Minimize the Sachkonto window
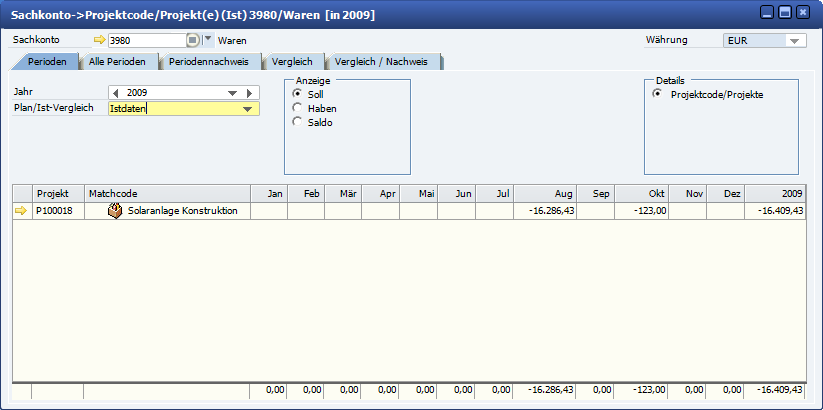823x410 pixels. click(767, 12)
